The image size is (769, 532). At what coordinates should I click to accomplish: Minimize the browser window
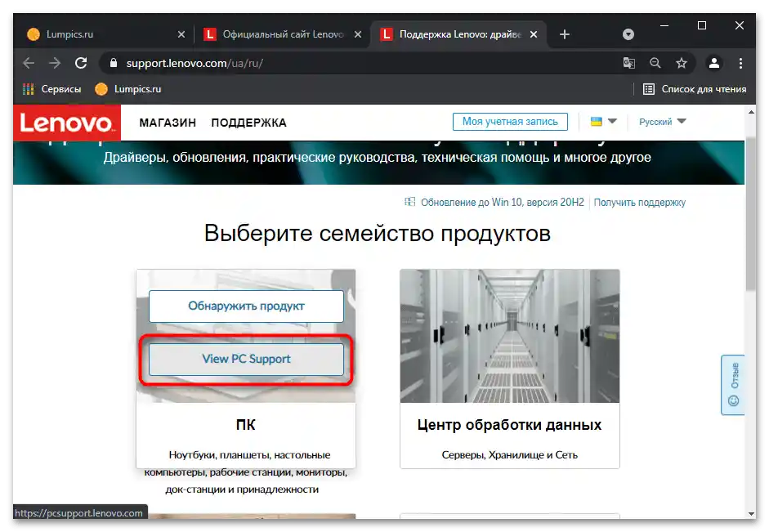coord(664,25)
